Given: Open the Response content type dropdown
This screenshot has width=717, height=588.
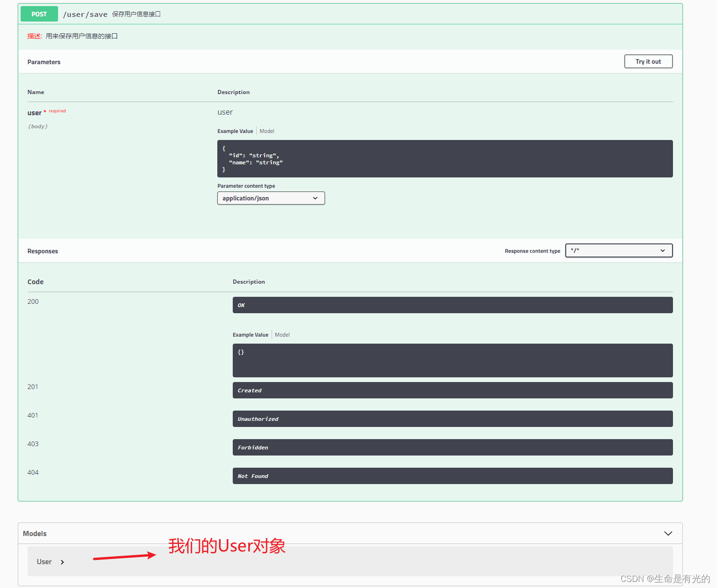Looking at the screenshot, I should [619, 250].
